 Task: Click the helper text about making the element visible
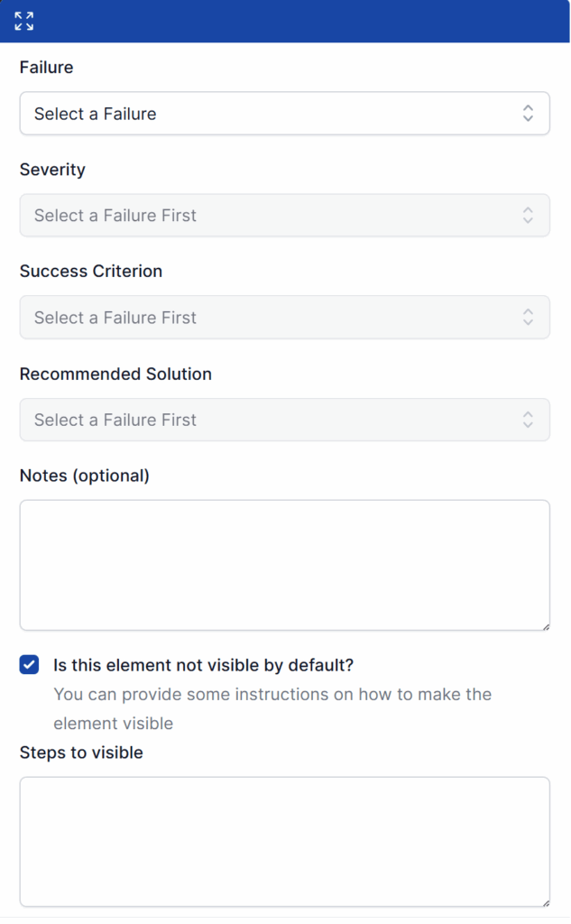271,708
